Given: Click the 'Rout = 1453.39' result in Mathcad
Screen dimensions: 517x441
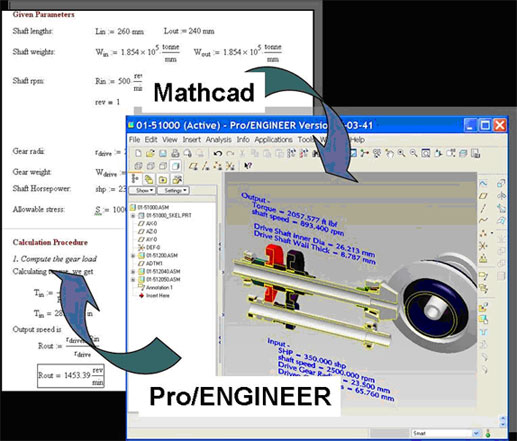Looking at the screenshot, I should tap(71, 376).
